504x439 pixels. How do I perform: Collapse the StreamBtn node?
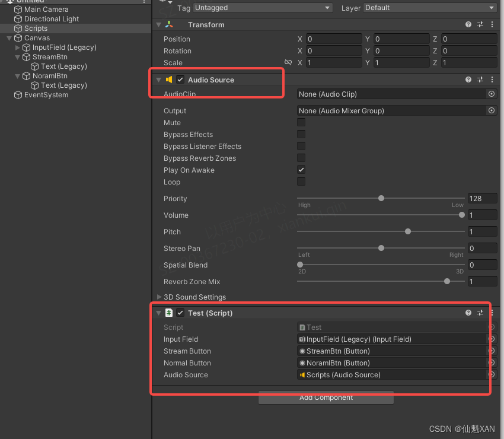(x=18, y=57)
